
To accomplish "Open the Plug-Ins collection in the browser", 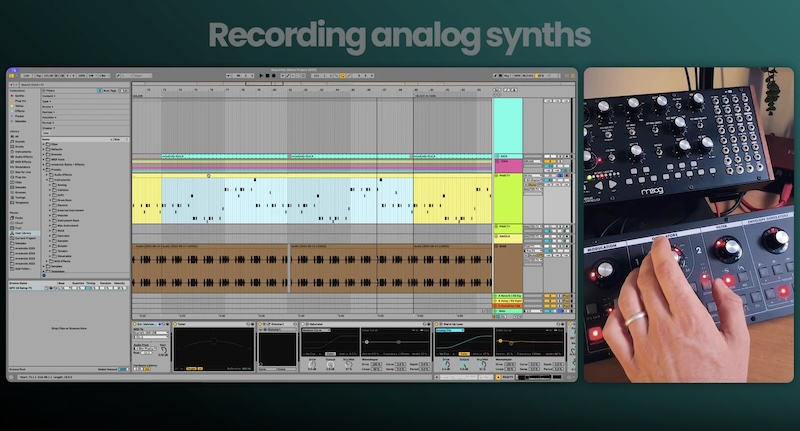I will 21,100.
